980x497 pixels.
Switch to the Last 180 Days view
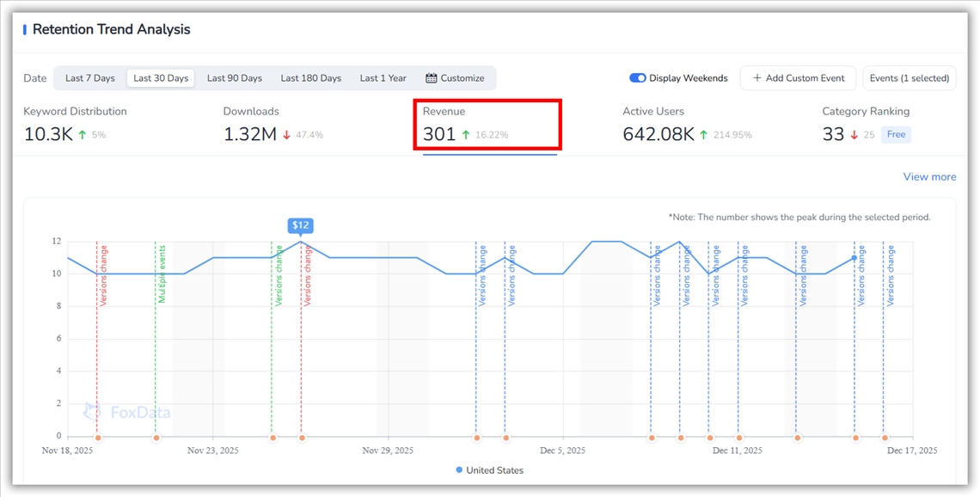coord(310,77)
